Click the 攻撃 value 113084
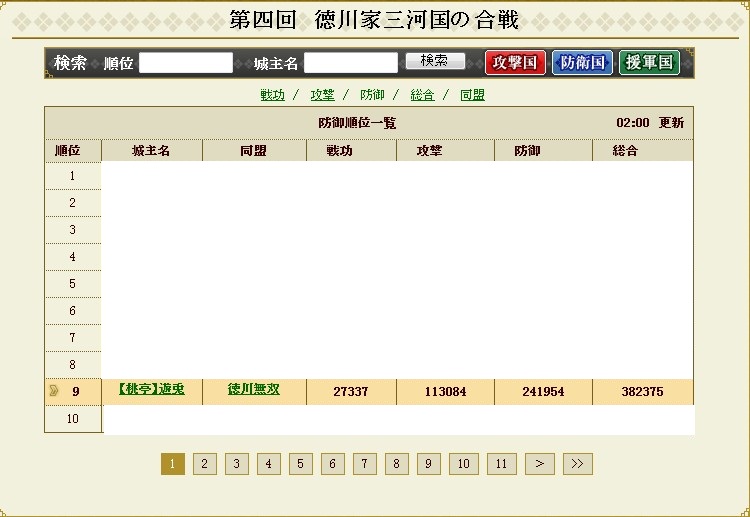Image resolution: width=750 pixels, height=517 pixels. click(445, 392)
